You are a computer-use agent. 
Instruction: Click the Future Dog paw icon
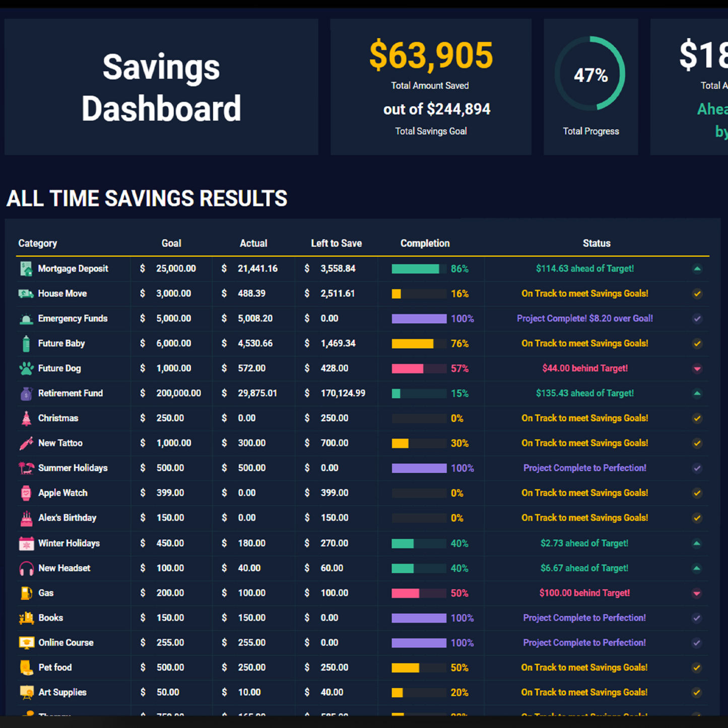click(x=26, y=368)
